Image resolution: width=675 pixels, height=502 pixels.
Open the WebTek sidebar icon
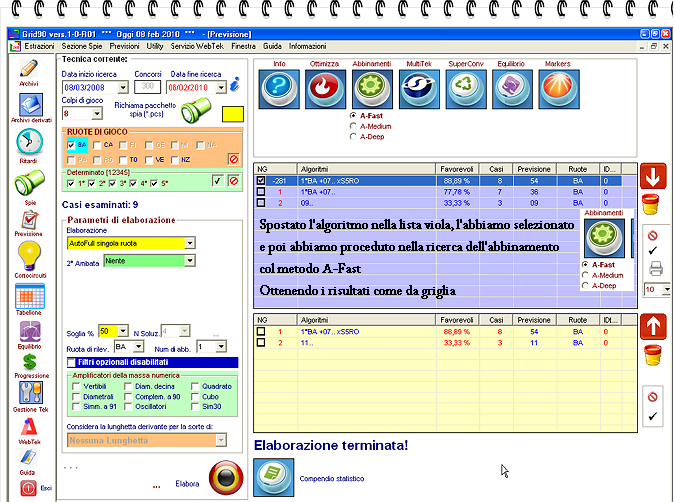pos(29,428)
